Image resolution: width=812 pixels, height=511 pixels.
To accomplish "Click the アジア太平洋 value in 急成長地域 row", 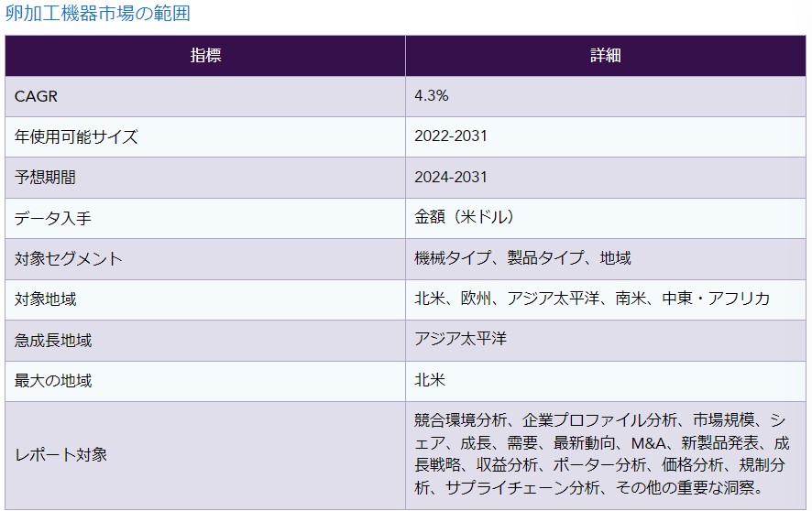I will pos(460,339).
